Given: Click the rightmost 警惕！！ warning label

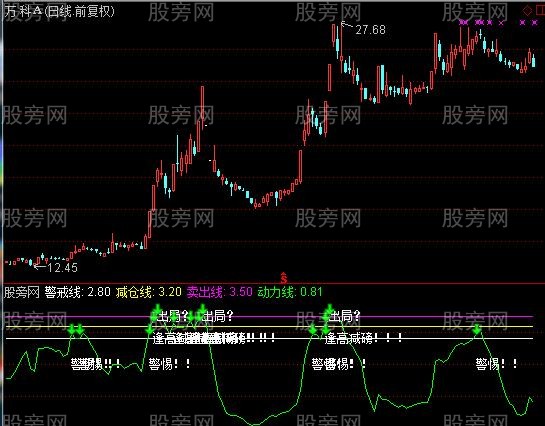Looking at the screenshot, I should (x=496, y=364).
